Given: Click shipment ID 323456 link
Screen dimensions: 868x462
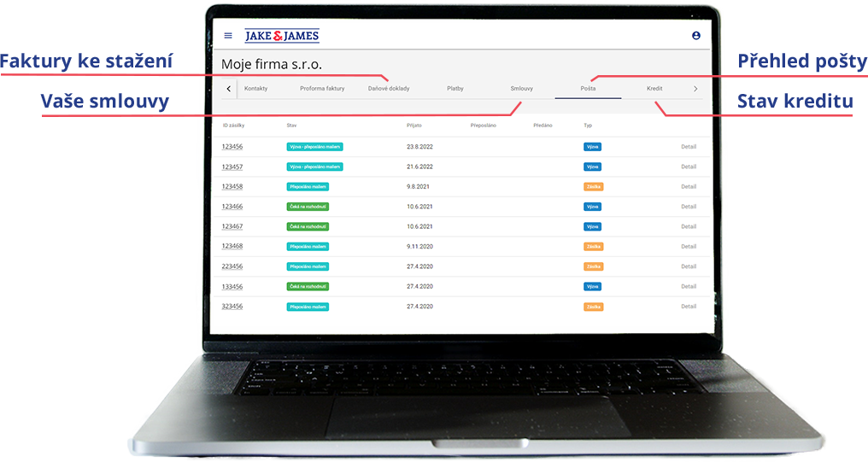Looking at the screenshot, I should tap(232, 307).
